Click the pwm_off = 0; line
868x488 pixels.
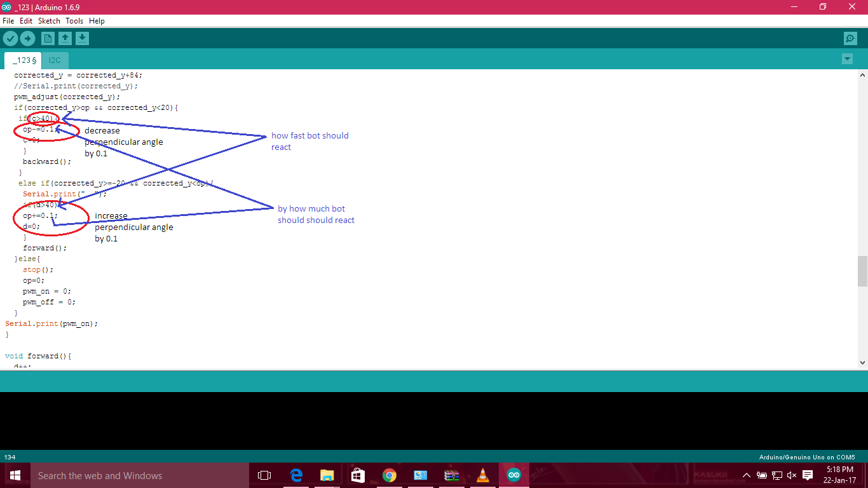[x=49, y=302]
